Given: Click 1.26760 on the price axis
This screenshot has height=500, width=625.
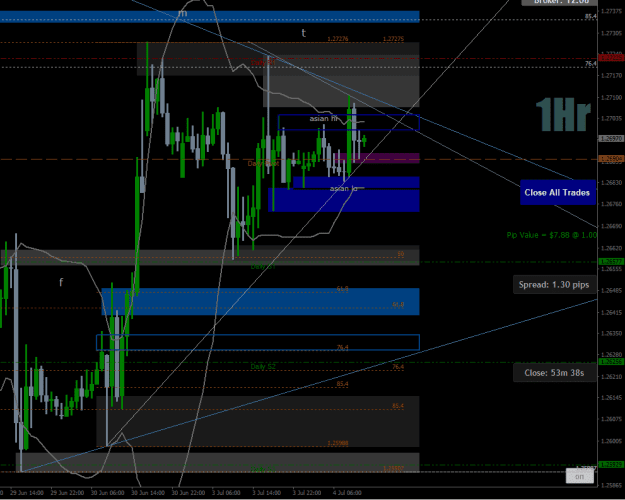Looking at the screenshot, I should [x=611, y=204].
